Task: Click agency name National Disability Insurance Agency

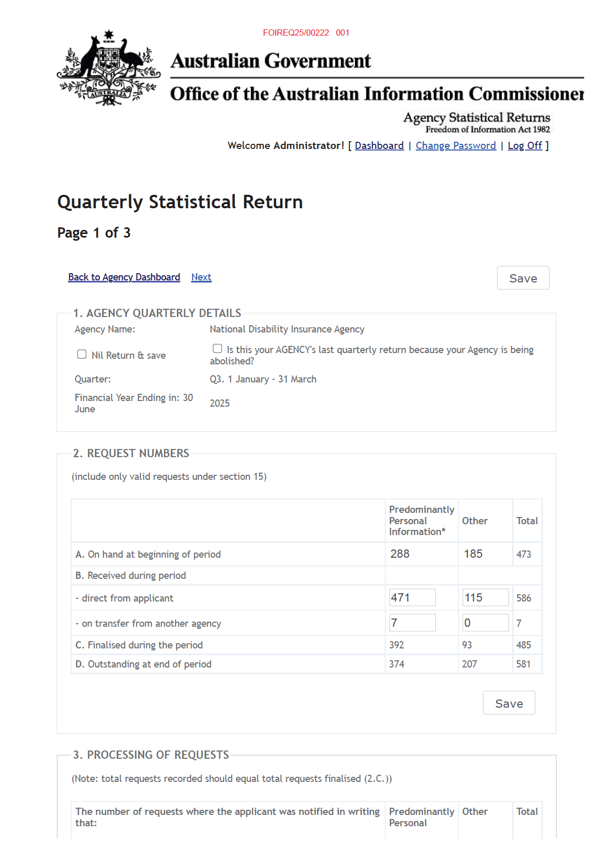Action: coord(287,329)
